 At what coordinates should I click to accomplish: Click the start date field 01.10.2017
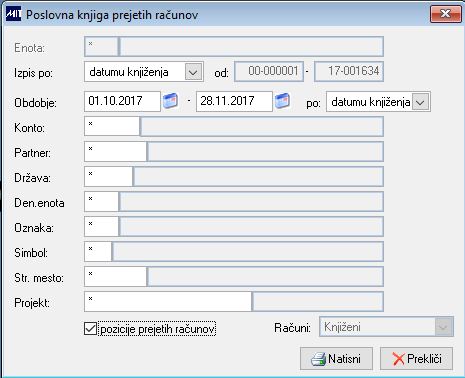pyautogui.click(x=122, y=101)
